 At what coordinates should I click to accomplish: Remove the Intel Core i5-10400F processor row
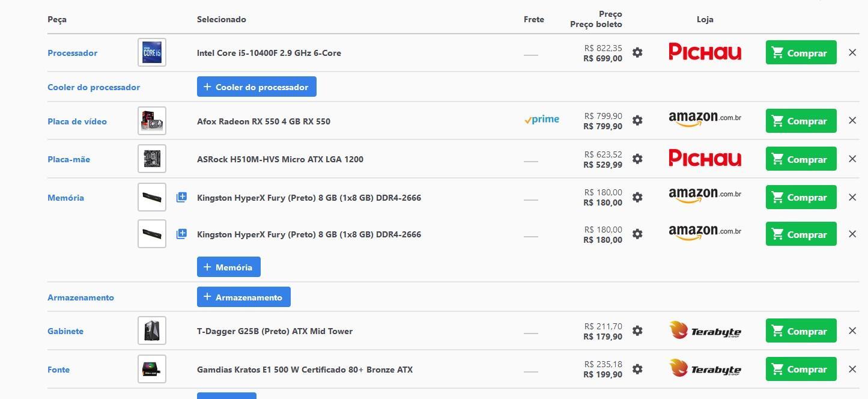point(852,53)
